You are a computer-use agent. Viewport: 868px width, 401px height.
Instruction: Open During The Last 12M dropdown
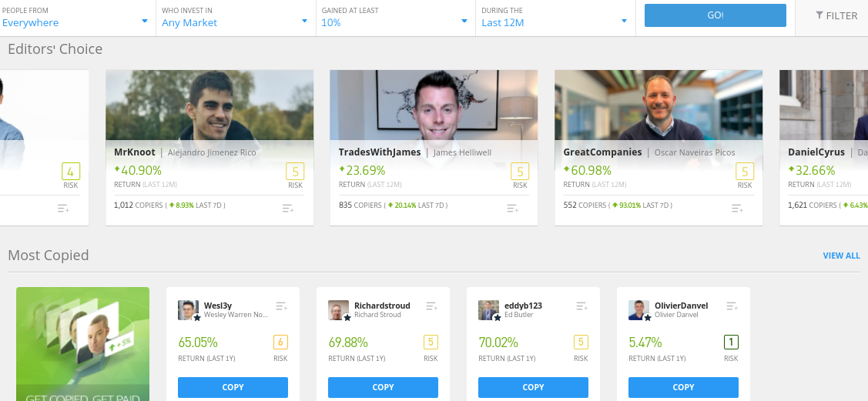point(555,18)
